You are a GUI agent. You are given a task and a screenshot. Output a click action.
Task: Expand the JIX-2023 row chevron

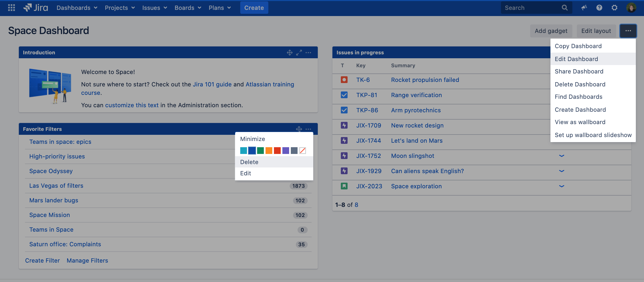click(x=561, y=186)
